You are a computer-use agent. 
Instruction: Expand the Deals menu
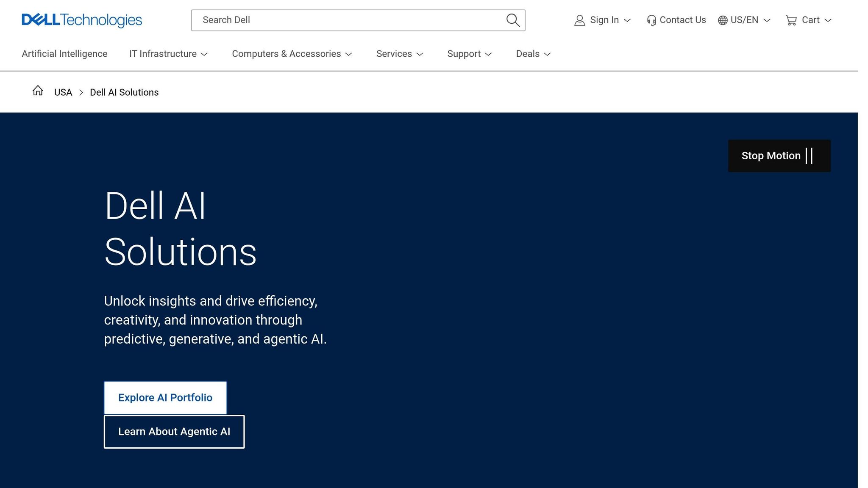tap(533, 54)
